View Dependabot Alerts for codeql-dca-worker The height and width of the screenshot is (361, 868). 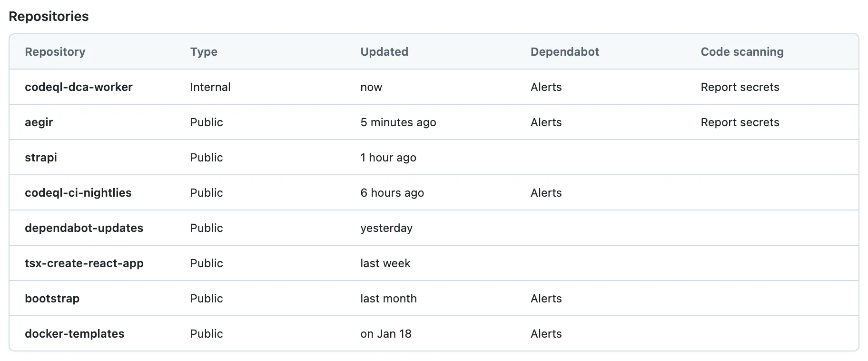[546, 87]
